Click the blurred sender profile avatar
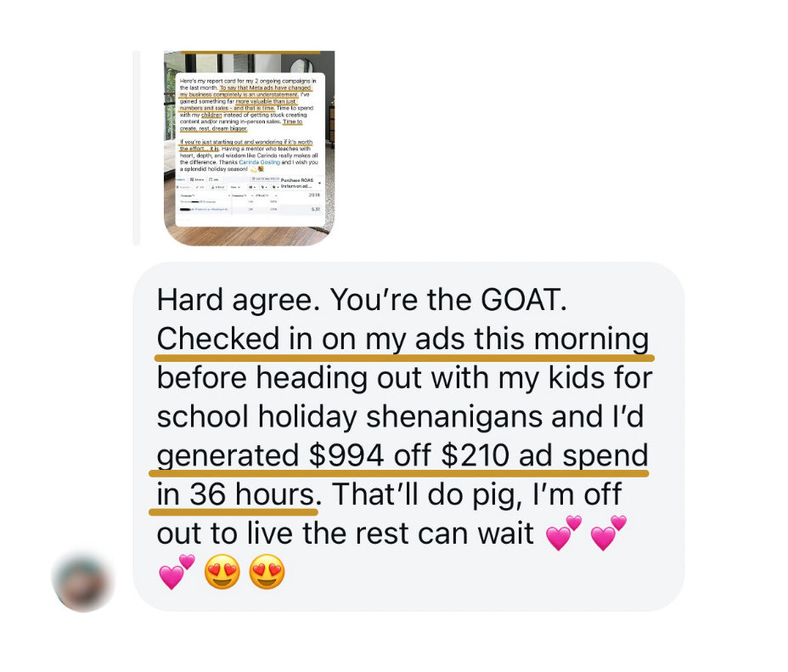Image resolution: width=788 pixels, height=672 pixels. pos(83,583)
